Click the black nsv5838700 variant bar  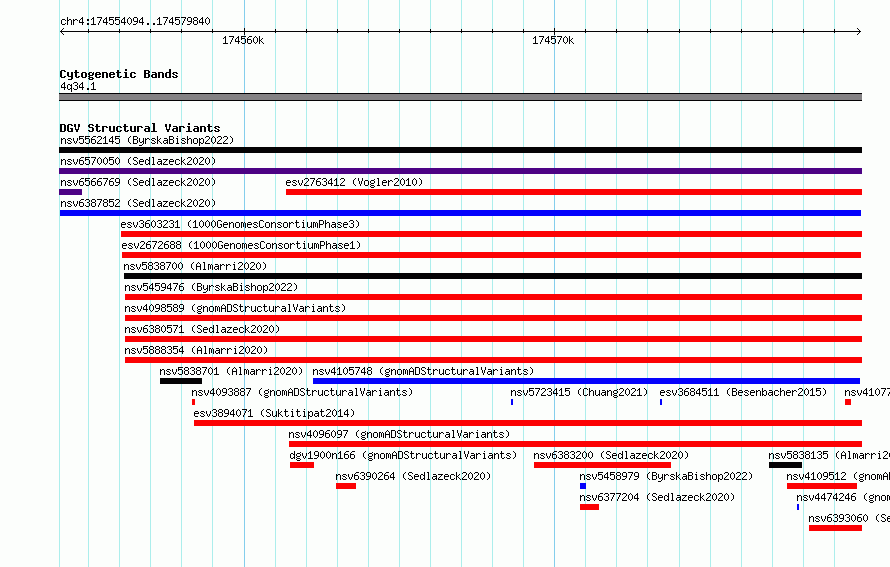(493, 276)
